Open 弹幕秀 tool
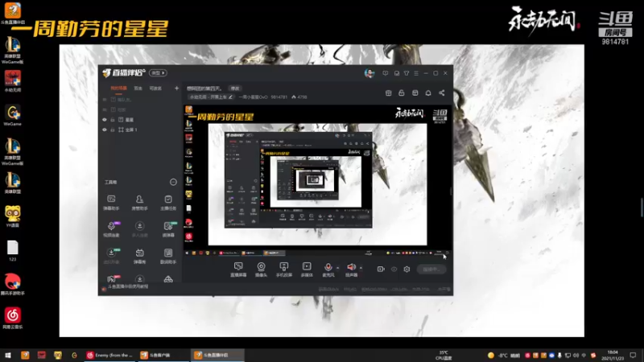This screenshot has width=644, height=362. (x=139, y=256)
